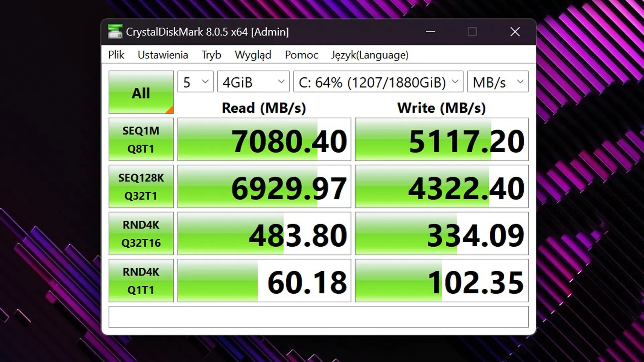The width and height of the screenshot is (644, 362).
Task: Start the RND4K Q1T1 test
Action: (141, 281)
